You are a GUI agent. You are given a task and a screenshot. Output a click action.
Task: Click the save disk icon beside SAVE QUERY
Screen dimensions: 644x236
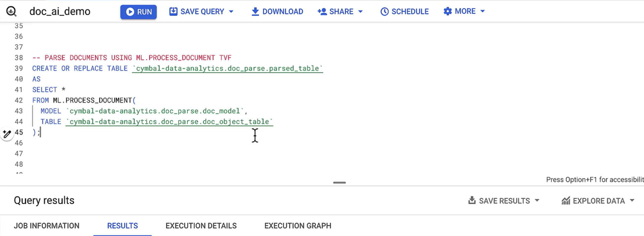click(x=173, y=11)
